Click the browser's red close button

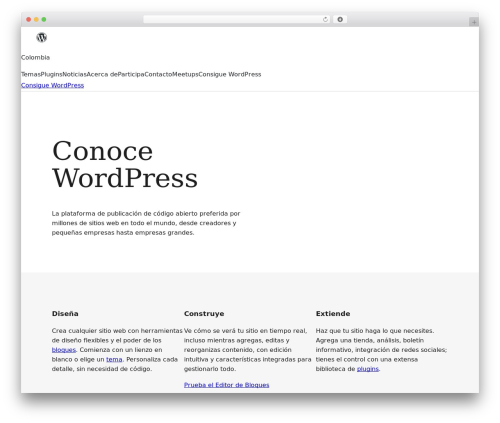pyautogui.click(x=29, y=20)
